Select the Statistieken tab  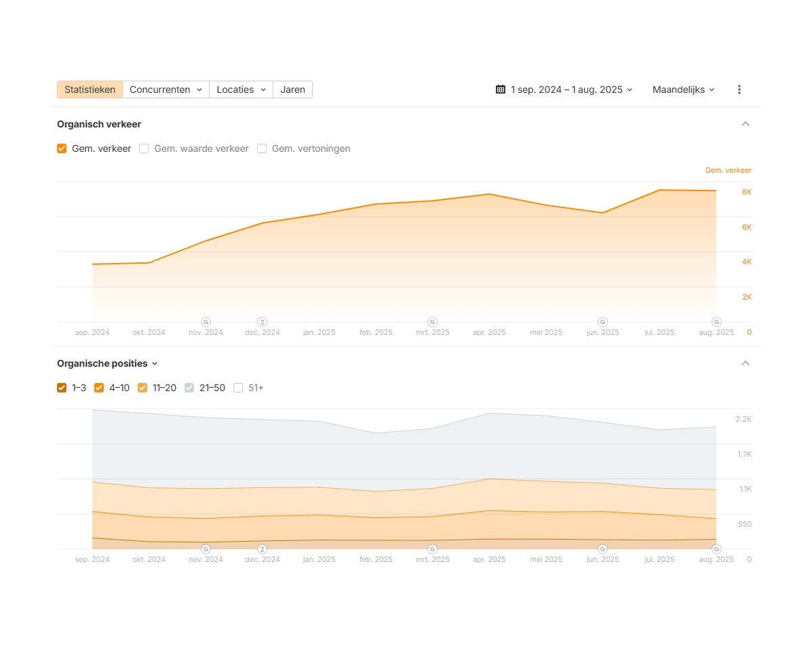90,89
